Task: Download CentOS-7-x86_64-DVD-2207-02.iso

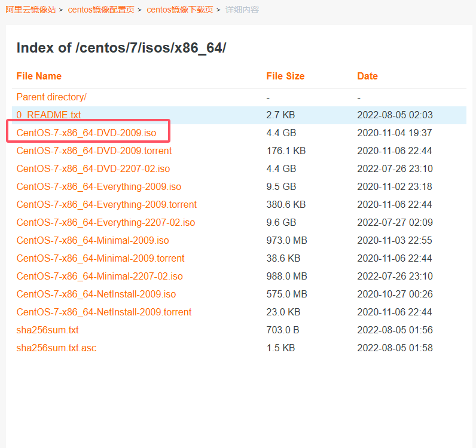Action: [x=93, y=168]
